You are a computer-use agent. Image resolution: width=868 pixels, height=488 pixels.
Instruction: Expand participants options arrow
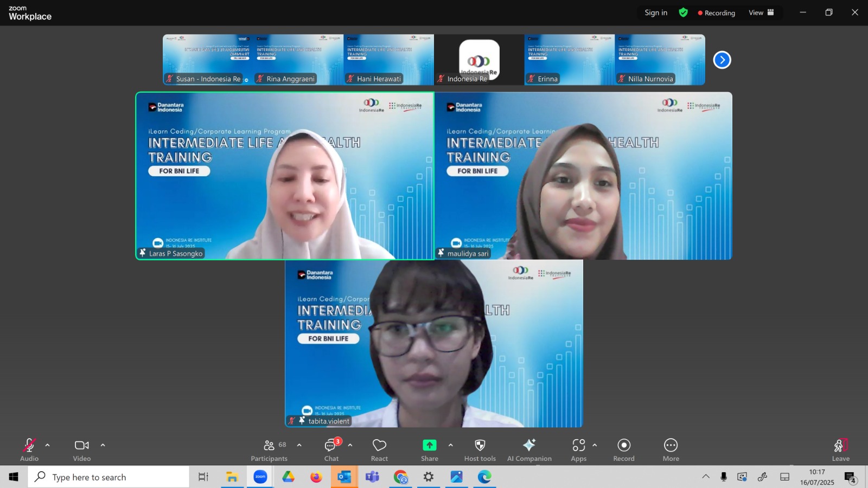(x=299, y=445)
